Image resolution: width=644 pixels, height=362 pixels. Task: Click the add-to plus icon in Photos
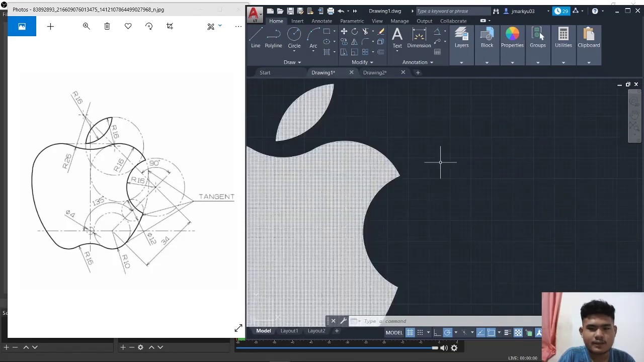click(50, 26)
